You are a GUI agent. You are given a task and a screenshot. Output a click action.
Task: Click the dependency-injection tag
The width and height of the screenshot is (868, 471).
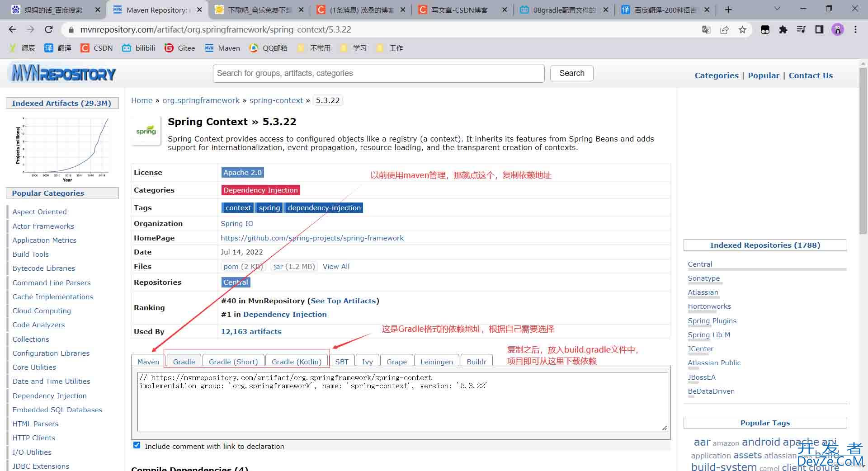click(324, 207)
